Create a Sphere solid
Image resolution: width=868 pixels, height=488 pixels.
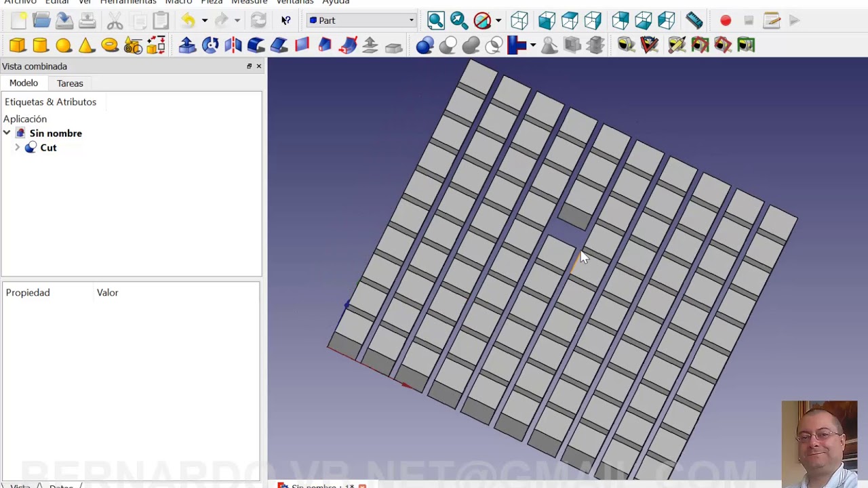(64, 45)
